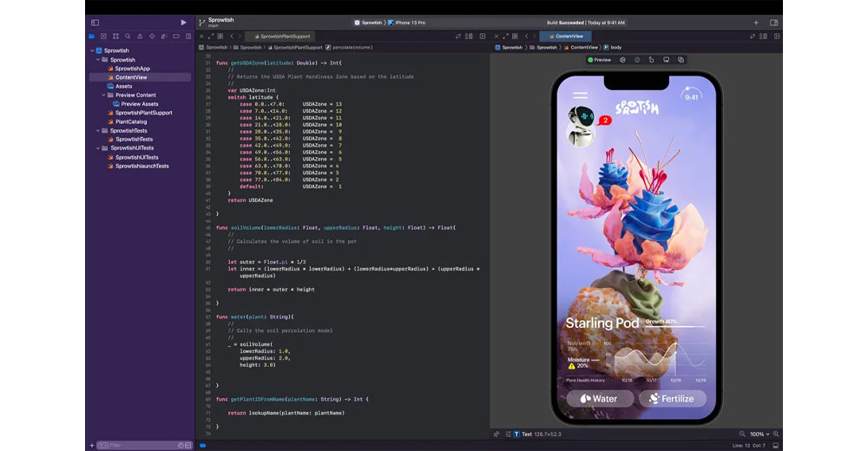Select the ContentView tab in right editor
This screenshot has height=451, width=868.
[x=565, y=36]
